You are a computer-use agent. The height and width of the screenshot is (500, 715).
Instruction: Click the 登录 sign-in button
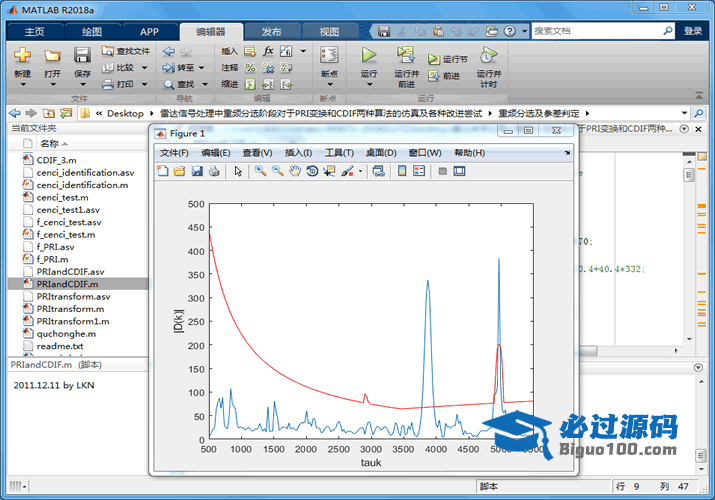[x=693, y=31]
